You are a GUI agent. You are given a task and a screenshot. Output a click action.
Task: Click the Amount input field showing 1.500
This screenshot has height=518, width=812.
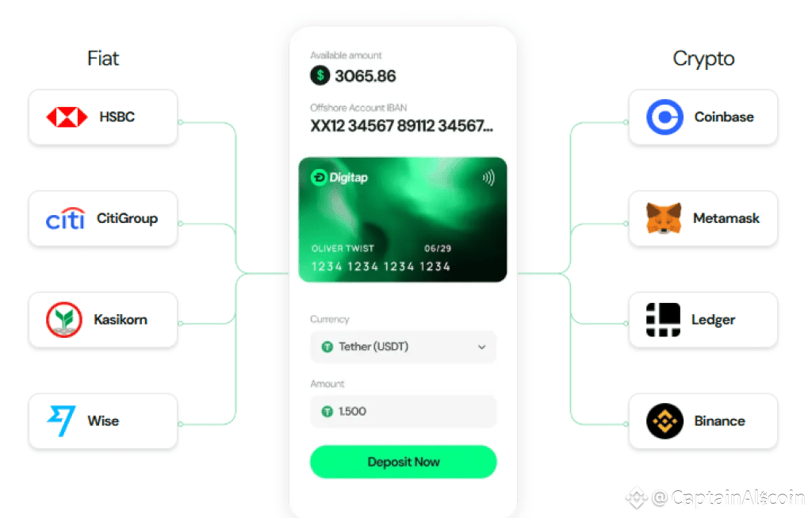(404, 411)
